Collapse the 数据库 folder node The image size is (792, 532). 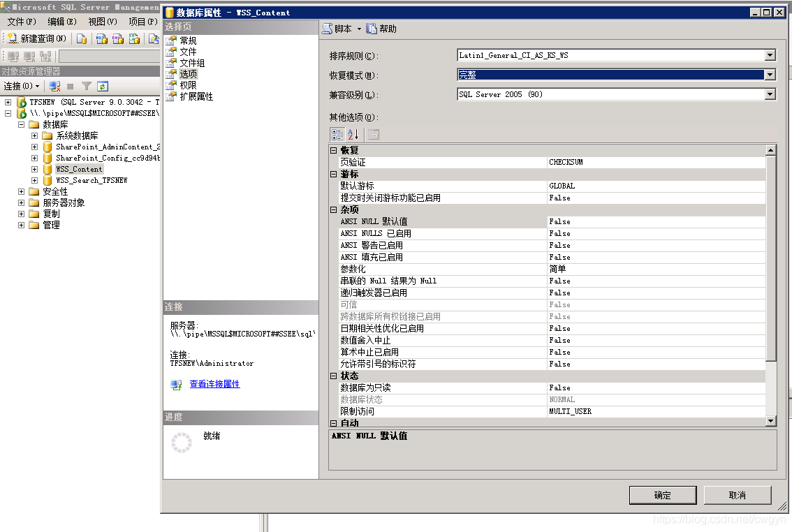click(x=21, y=124)
